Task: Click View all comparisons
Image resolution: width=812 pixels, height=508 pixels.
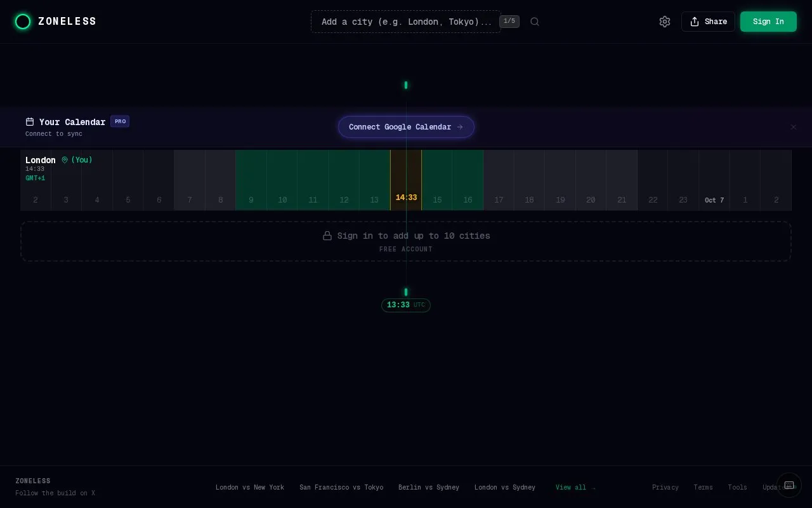Action: point(575,487)
